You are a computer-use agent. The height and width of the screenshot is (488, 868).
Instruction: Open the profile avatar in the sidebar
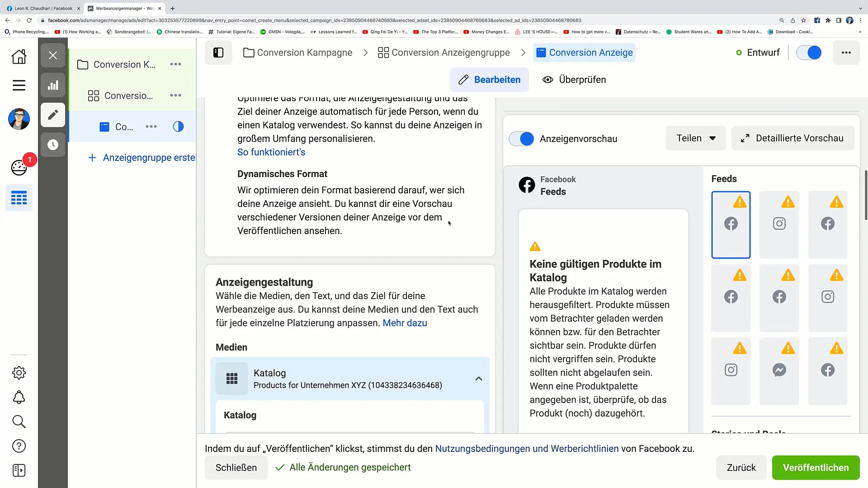[19, 119]
